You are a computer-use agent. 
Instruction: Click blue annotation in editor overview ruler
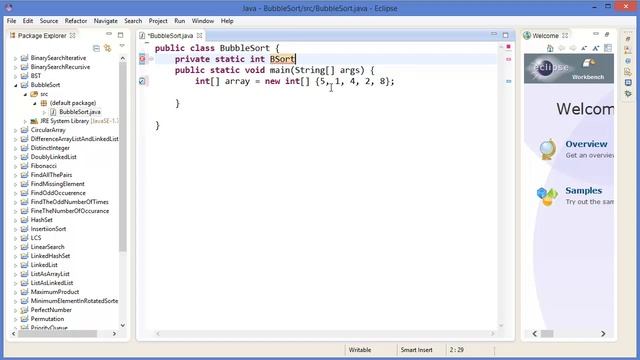tap(509, 81)
